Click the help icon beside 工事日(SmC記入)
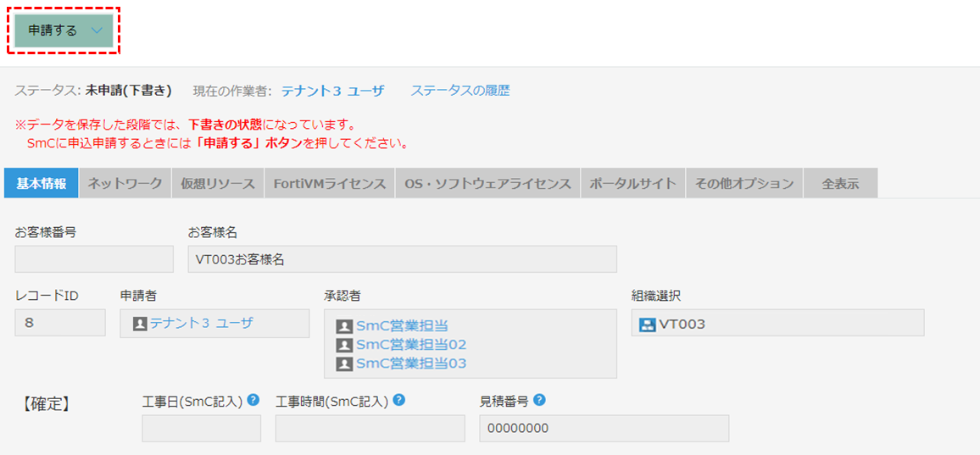The height and width of the screenshot is (455, 980). [x=253, y=400]
